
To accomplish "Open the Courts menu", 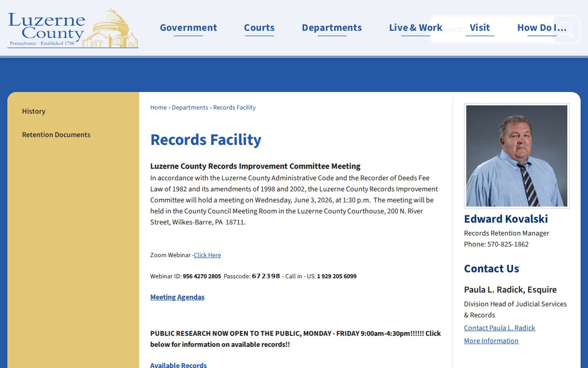I will [x=259, y=28].
